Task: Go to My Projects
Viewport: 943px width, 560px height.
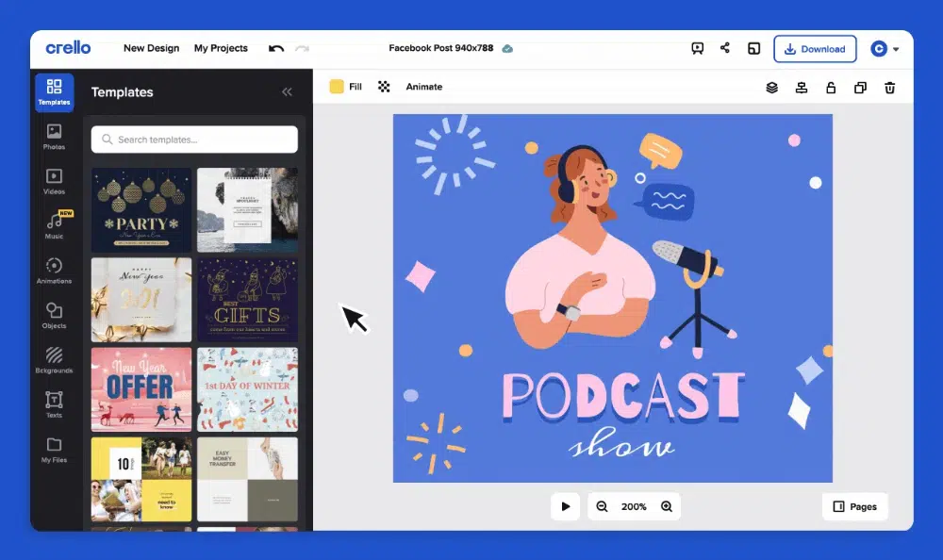Action: tap(221, 48)
